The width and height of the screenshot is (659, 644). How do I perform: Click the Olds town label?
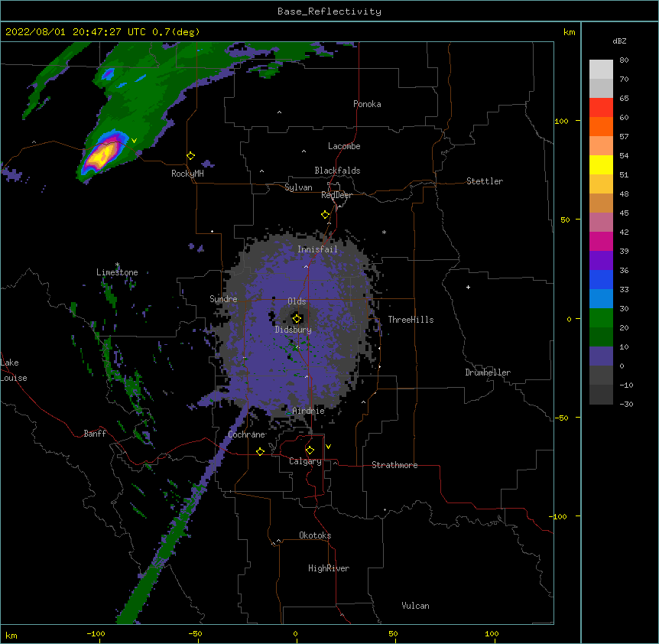point(297,301)
